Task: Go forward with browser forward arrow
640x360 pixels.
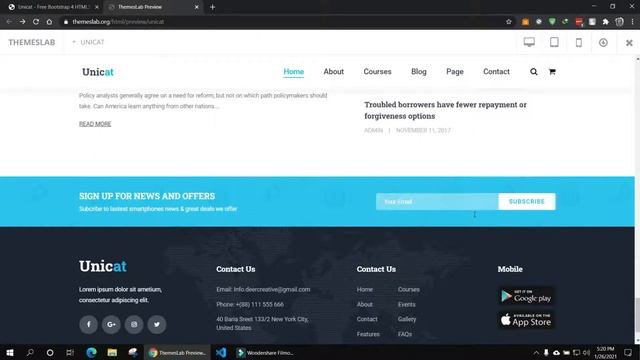Action: coord(22,22)
